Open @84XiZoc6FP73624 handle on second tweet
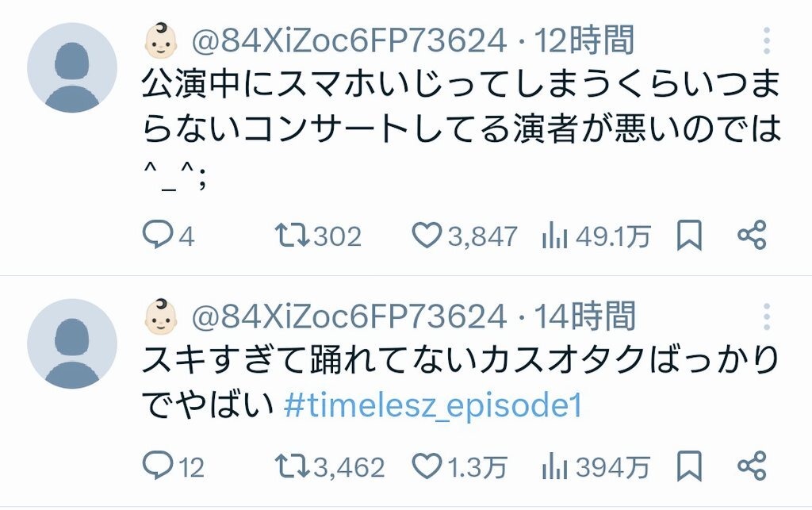Image resolution: width=812 pixels, height=510 pixels. pos(349,316)
